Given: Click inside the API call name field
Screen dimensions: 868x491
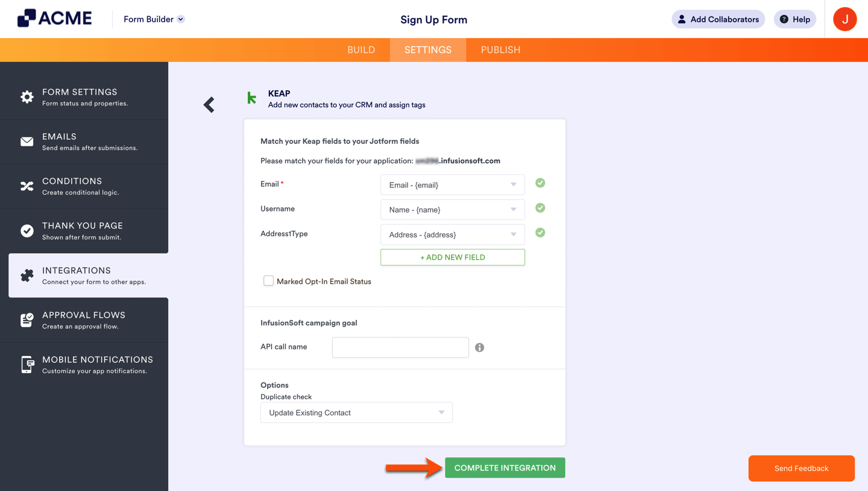Looking at the screenshot, I should point(400,347).
